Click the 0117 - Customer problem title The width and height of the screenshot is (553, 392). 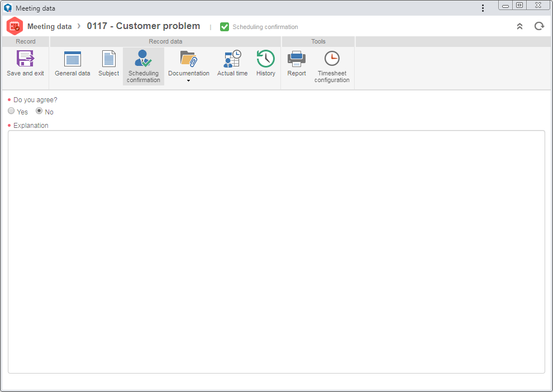tap(144, 26)
